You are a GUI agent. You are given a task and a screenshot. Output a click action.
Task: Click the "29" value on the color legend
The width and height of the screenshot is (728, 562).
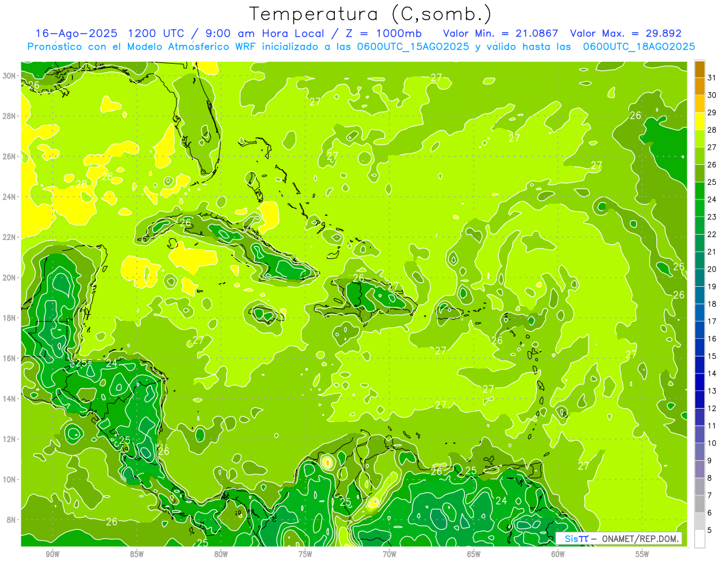point(712,112)
